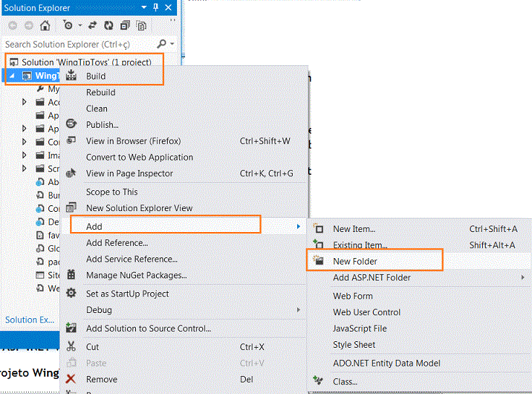Select Class... in Add submenu
The height and width of the screenshot is (394, 532).
[x=345, y=382]
